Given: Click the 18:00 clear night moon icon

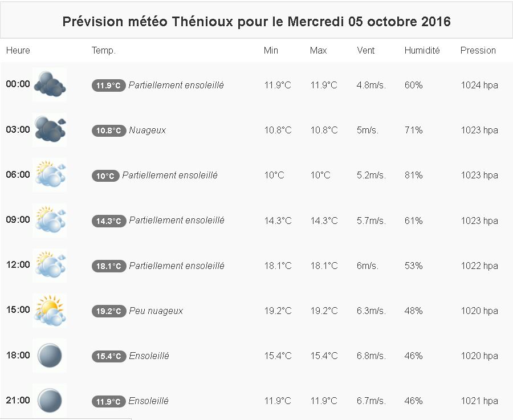Looking at the screenshot, I should (50, 356).
